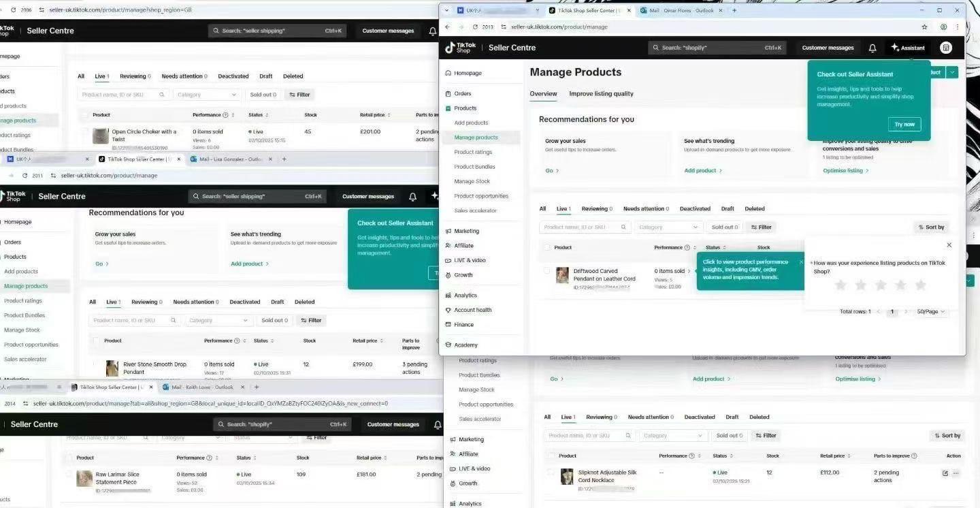Rate listing experience with the fifth star
The image size is (980, 508).
tap(921, 285)
